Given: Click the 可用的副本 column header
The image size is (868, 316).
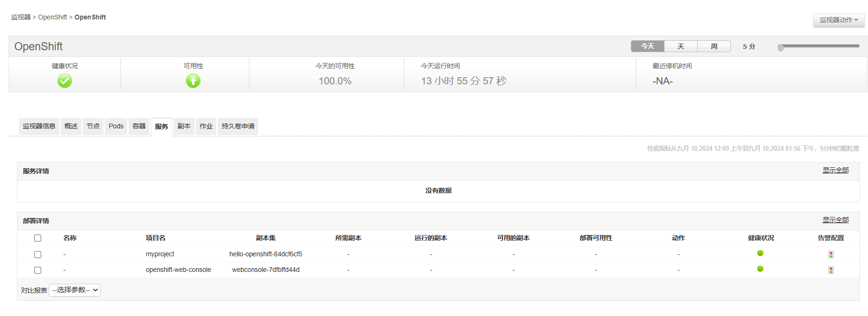Looking at the screenshot, I should 513,238.
